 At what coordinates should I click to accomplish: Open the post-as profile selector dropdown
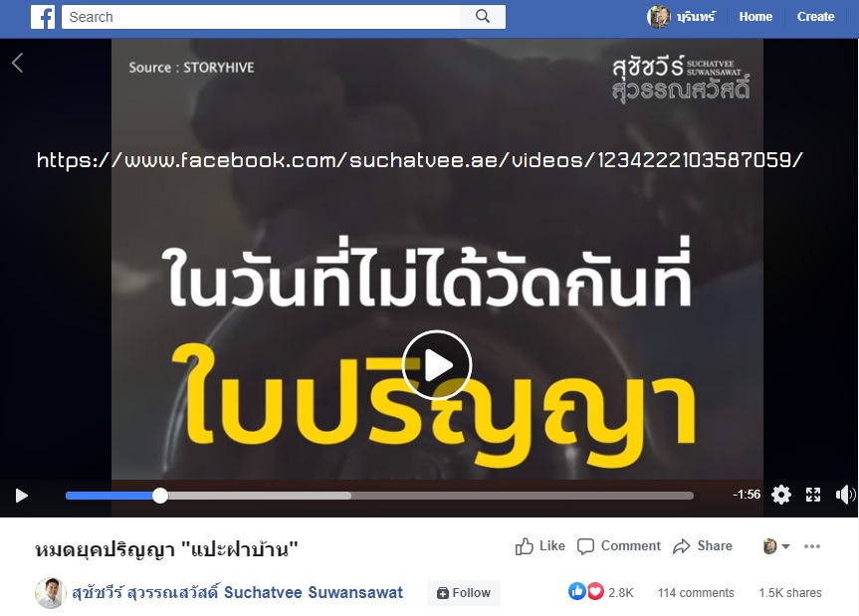point(776,546)
